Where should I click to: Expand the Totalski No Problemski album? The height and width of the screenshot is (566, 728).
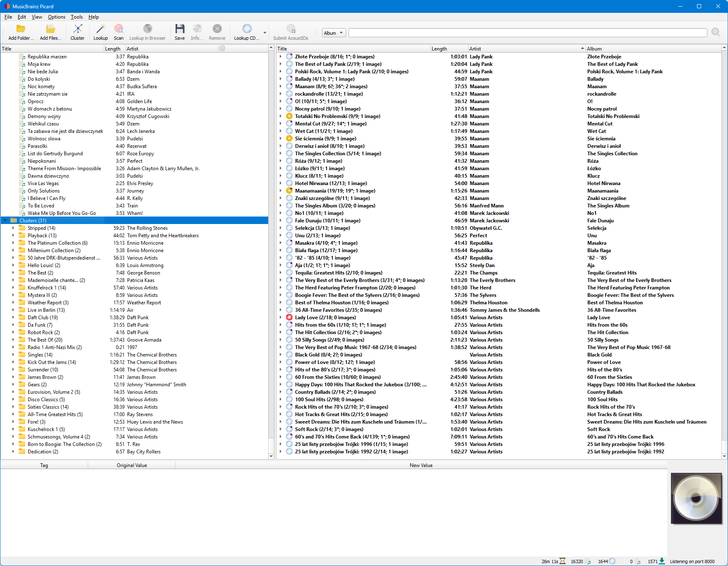[280, 116]
